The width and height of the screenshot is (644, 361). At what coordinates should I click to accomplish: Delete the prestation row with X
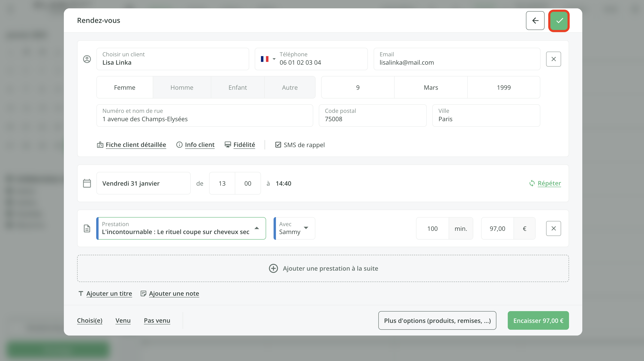pyautogui.click(x=553, y=228)
